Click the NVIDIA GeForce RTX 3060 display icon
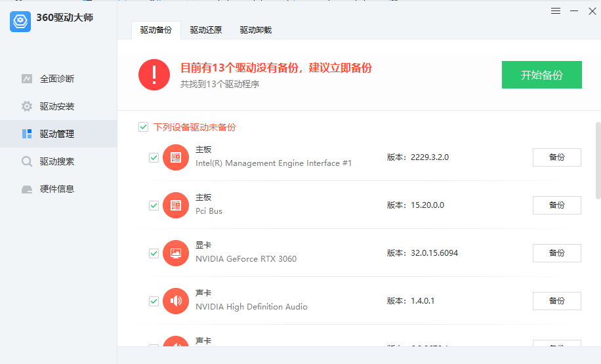 coord(176,253)
